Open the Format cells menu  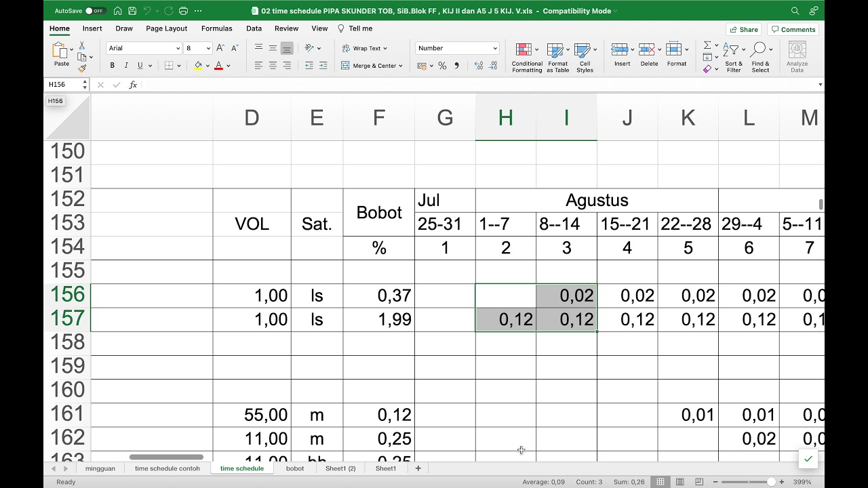click(676, 55)
